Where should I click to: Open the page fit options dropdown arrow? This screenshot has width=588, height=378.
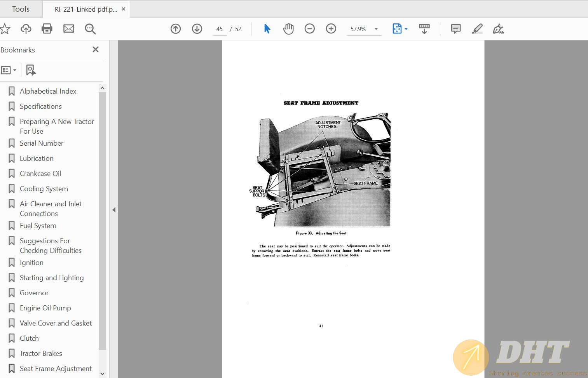pos(406,29)
